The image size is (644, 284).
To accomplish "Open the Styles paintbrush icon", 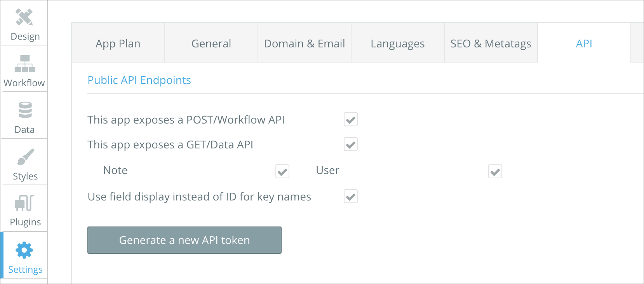I will (26, 157).
